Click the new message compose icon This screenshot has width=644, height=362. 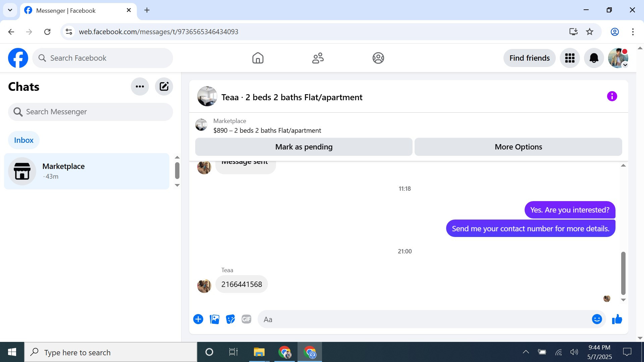(x=164, y=87)
